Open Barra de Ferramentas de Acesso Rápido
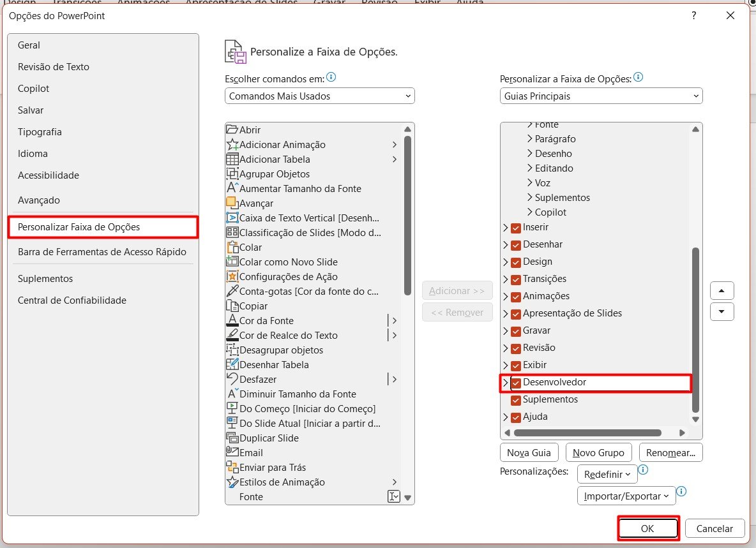The width and height of the screenshot is (756, 548). point(103,251)
